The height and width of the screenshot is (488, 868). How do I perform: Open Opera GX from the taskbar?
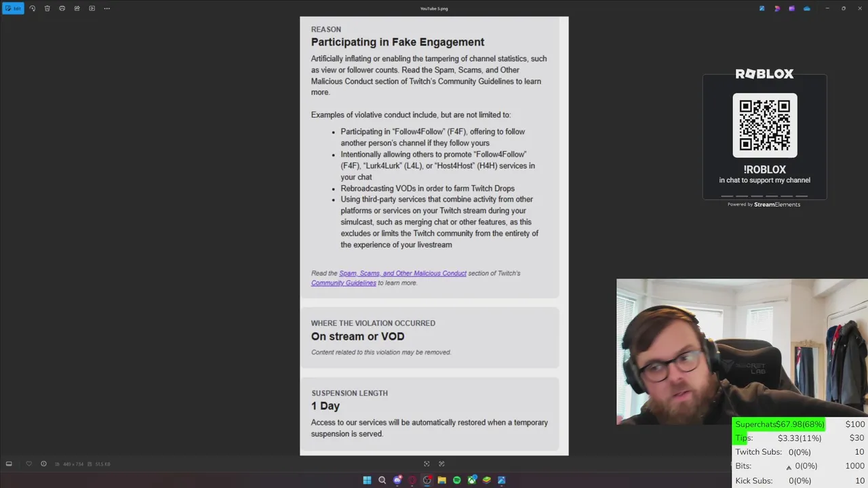click(412, 480)
